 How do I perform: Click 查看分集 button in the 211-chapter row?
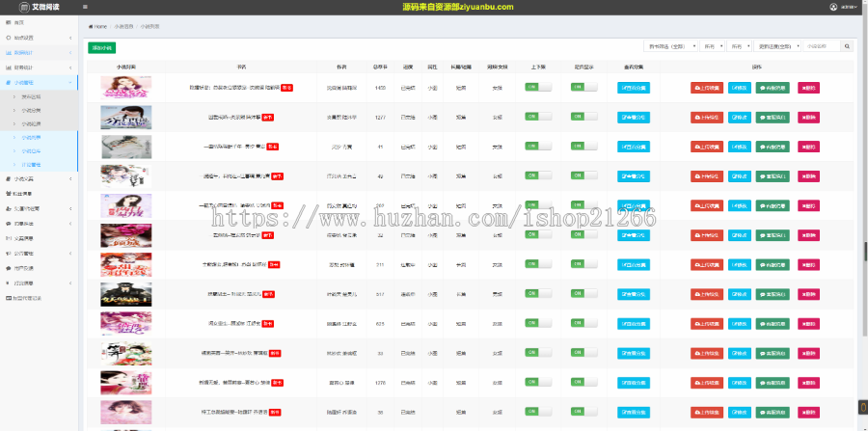(634, 264)
